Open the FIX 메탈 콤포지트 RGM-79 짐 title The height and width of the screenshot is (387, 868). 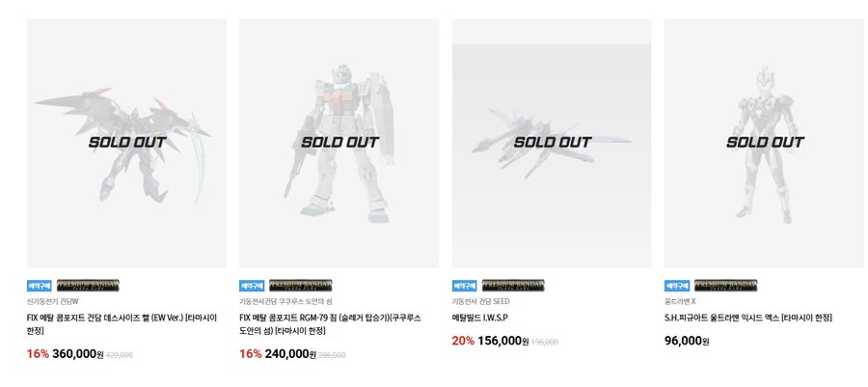point(331,324)
